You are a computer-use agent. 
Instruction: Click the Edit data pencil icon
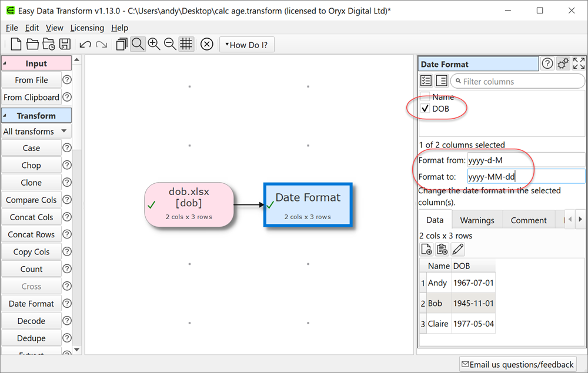(x=458, y=249)
